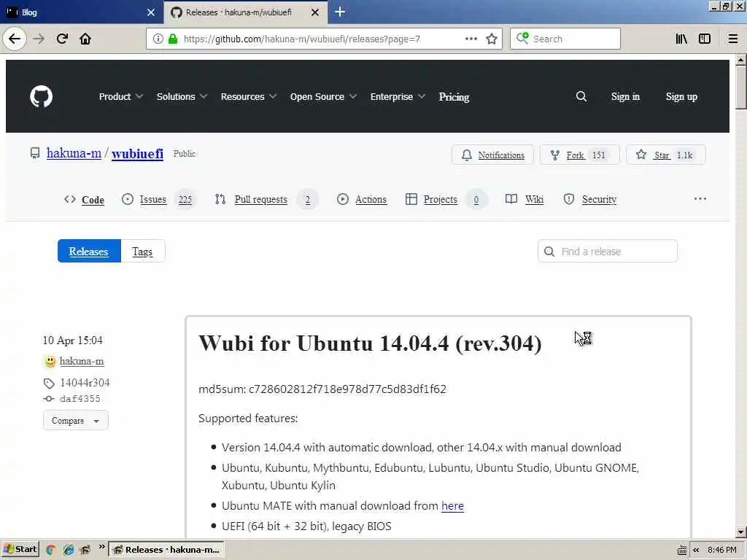Toggle the sidebar view icon

coord(705,39)
